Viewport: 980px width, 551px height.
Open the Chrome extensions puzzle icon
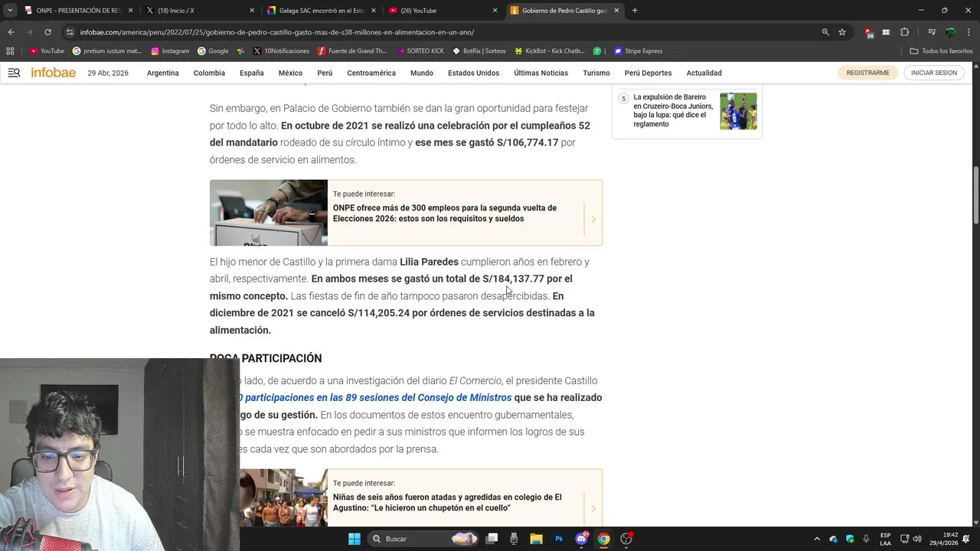904,32
